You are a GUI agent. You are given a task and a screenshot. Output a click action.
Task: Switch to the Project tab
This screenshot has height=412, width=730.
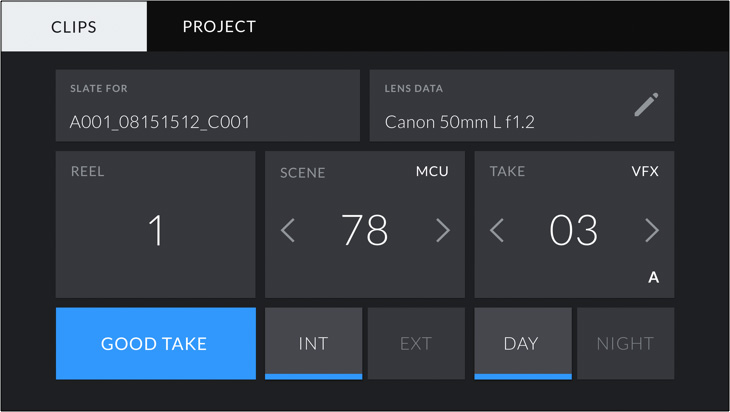click(x=219, y=27)
